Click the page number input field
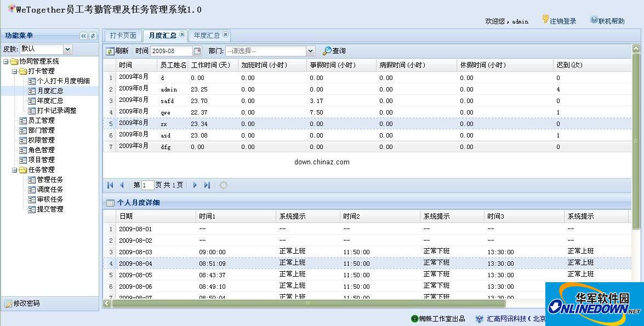 coord(146,185)
